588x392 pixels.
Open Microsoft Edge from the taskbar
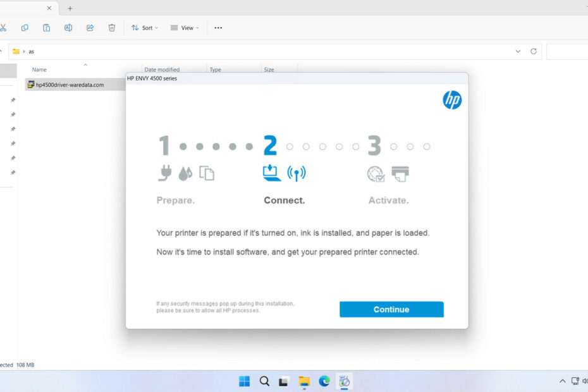(324, 381)
